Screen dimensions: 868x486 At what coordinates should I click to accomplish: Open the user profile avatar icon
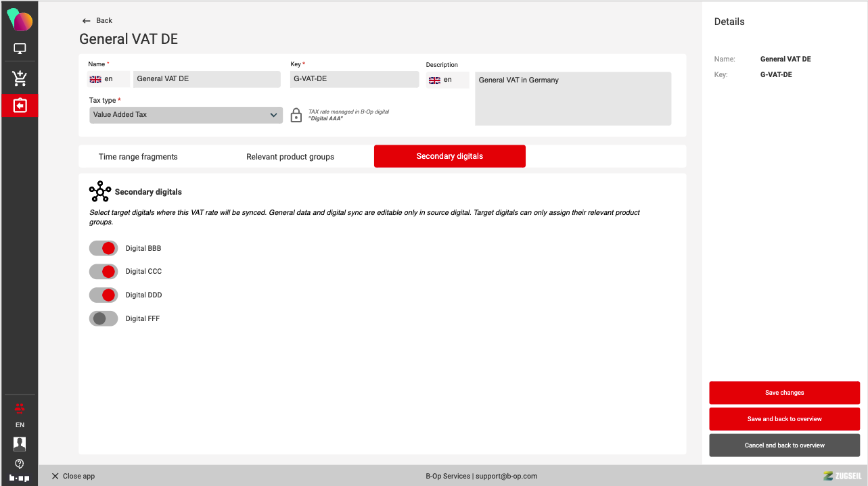[20, 443]
